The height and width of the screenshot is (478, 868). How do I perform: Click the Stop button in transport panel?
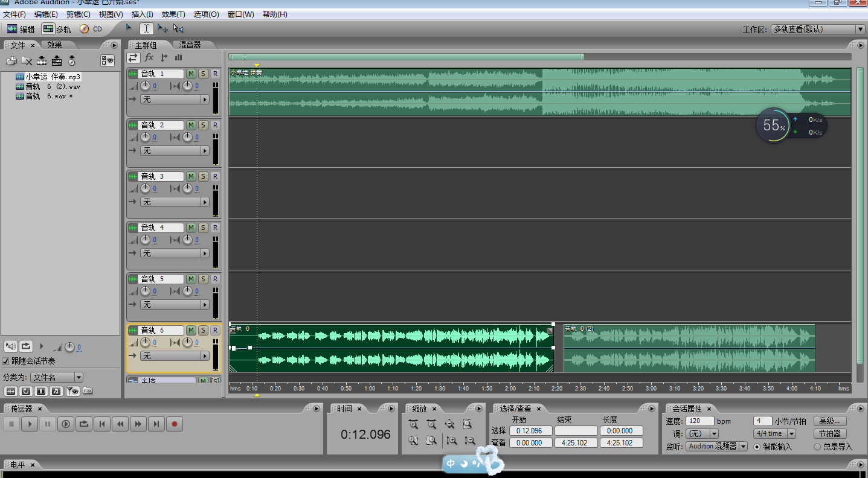tap(11, 424)
